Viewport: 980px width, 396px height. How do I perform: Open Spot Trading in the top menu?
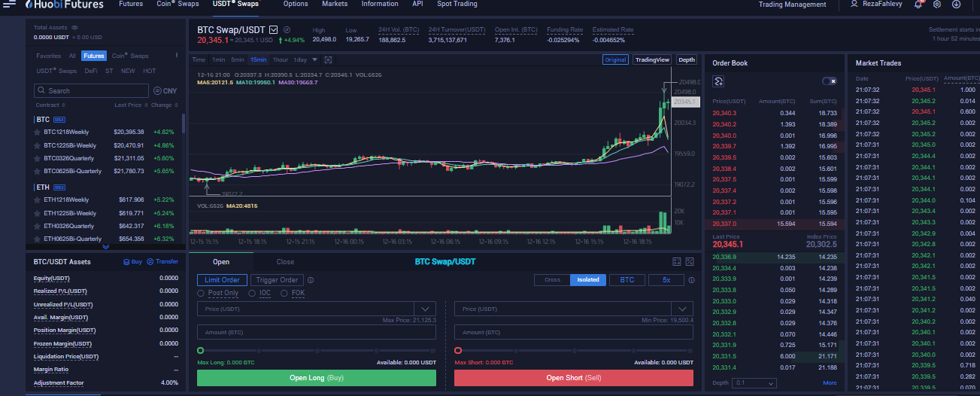coord(457,5)
